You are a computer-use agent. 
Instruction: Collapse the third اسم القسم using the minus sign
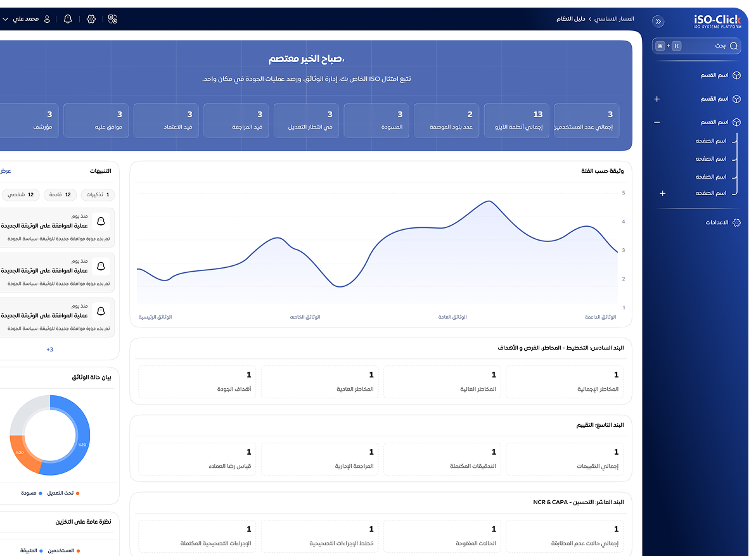(x=657, y=121)
